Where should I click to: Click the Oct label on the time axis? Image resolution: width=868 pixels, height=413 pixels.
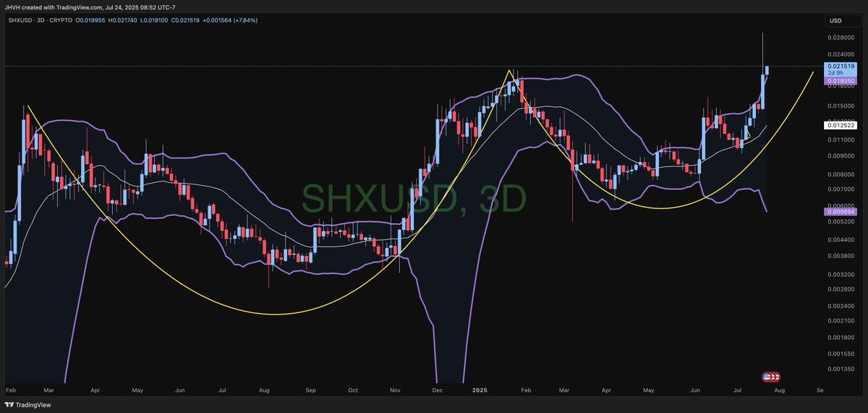point(352,389)
